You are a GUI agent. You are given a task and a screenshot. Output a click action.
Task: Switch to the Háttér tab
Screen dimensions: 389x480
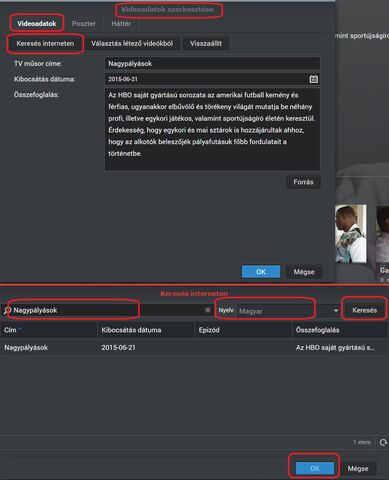coord(121,24)
